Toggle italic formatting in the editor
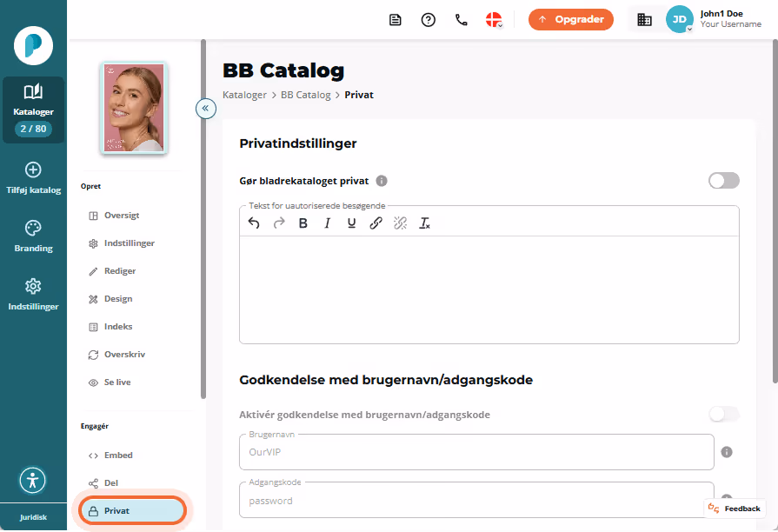 pos(328,223)
